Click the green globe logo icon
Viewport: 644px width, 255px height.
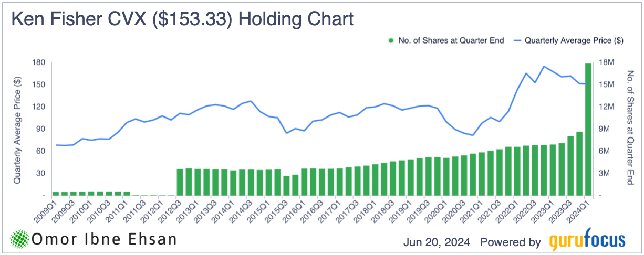(19, 239)
